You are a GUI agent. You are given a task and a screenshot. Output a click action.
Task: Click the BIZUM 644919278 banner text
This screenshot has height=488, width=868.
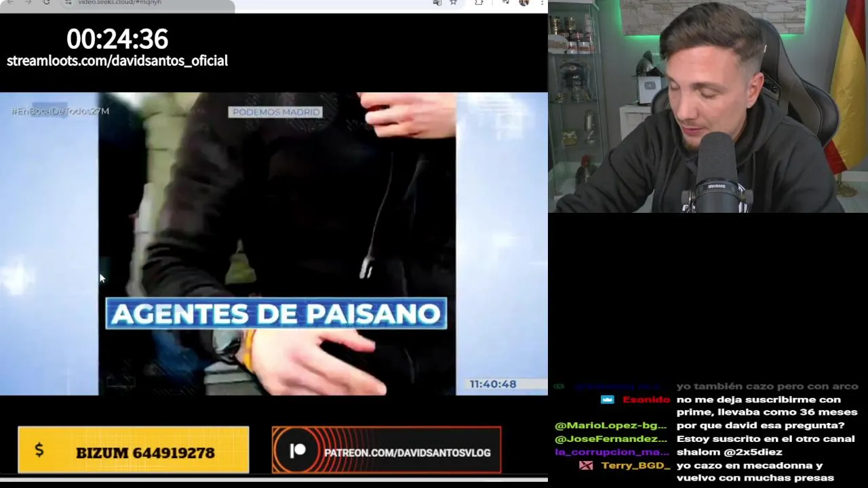[145, 453]
